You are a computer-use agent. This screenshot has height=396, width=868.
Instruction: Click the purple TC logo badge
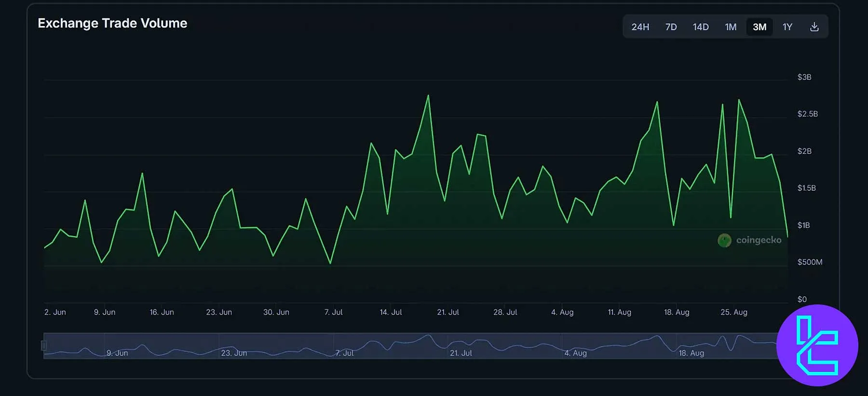pyautogui.click(x=817, y=345)
